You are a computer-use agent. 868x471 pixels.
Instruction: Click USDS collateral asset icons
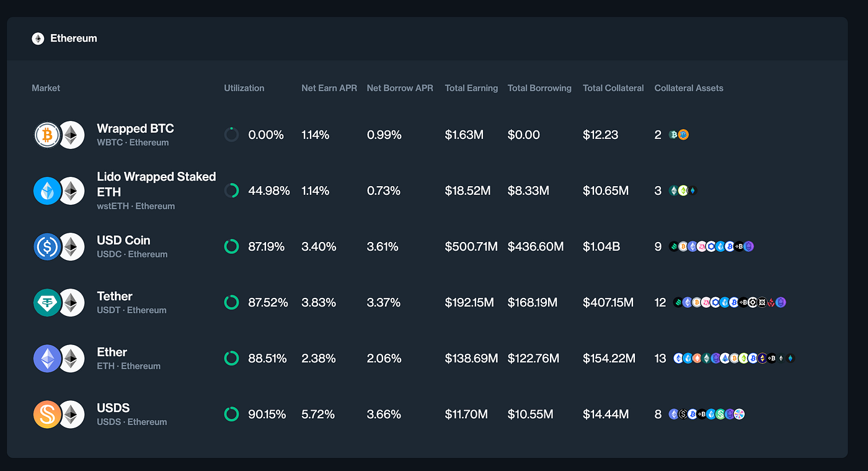point(707,414)
